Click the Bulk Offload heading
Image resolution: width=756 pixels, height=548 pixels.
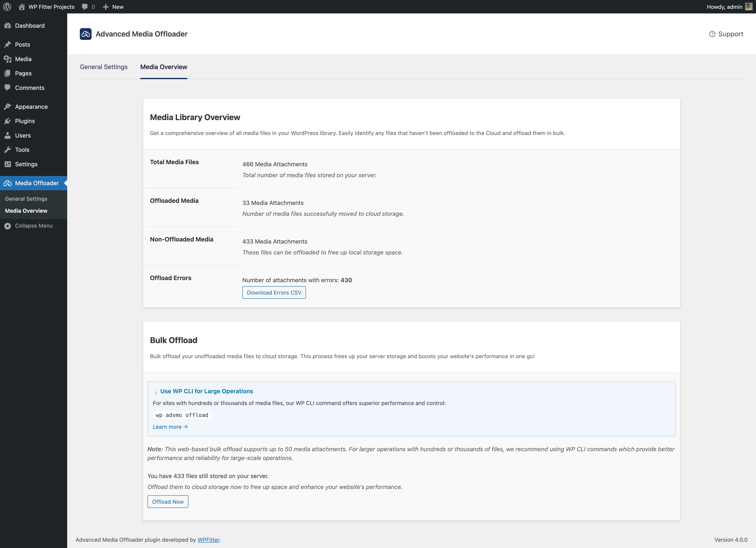click(173, 340)
